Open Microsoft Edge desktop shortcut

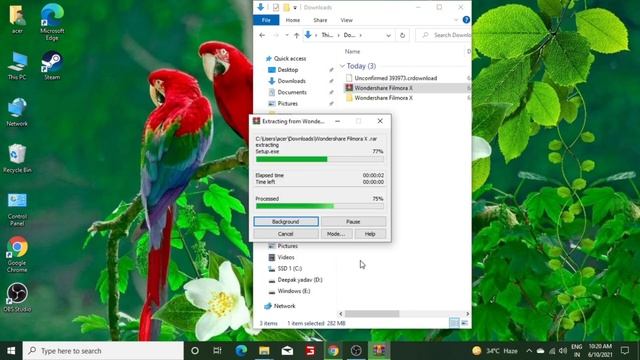pos(52,22)
